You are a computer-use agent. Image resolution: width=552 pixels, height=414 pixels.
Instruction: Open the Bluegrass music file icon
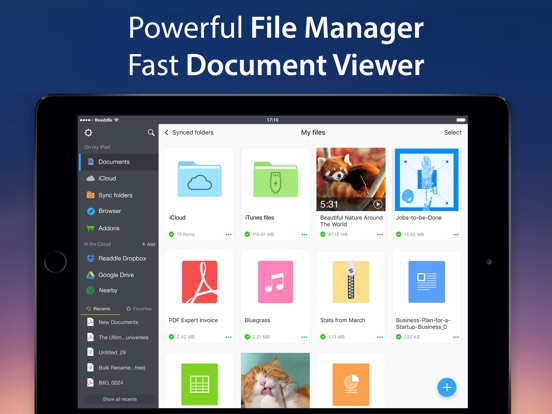click(x=275, y=282)
